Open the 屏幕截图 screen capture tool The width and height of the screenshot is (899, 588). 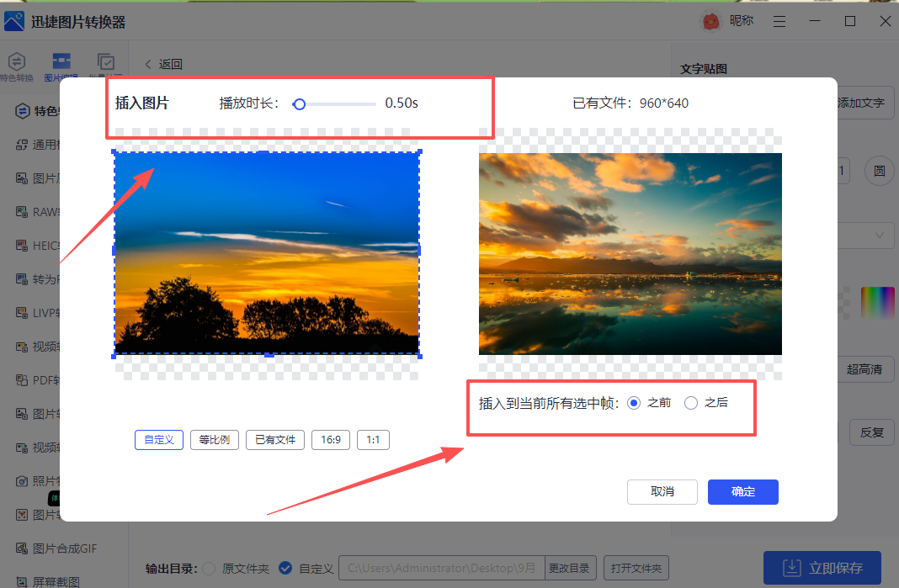pyautogui.click(x=38, y=581)
